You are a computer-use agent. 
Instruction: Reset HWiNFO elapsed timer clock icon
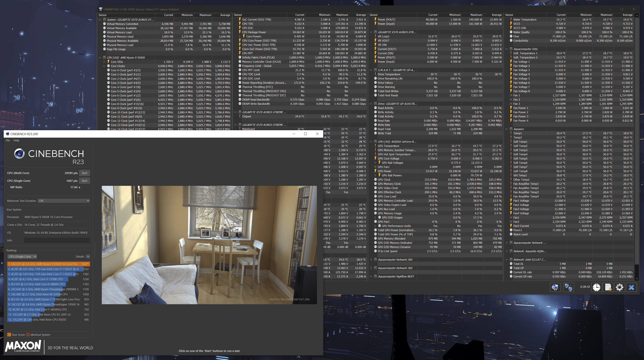click(597, 287)
